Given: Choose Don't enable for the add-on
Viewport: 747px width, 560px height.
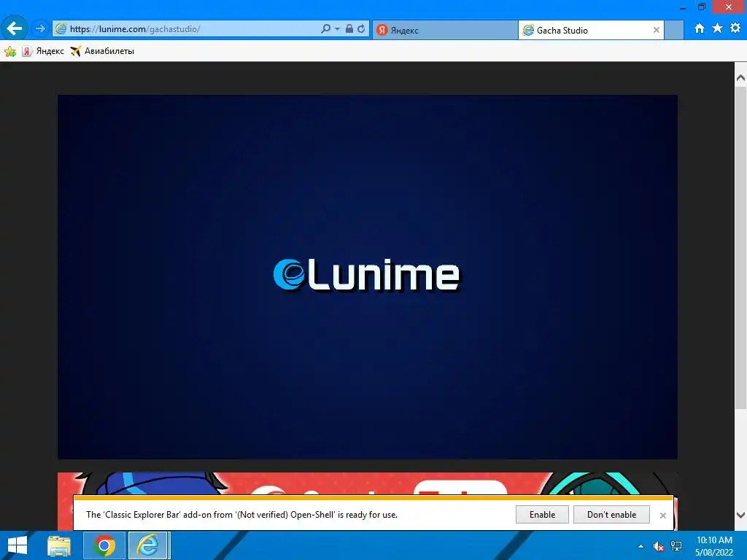Looking at the screenshot, I should tap(611, 515).
